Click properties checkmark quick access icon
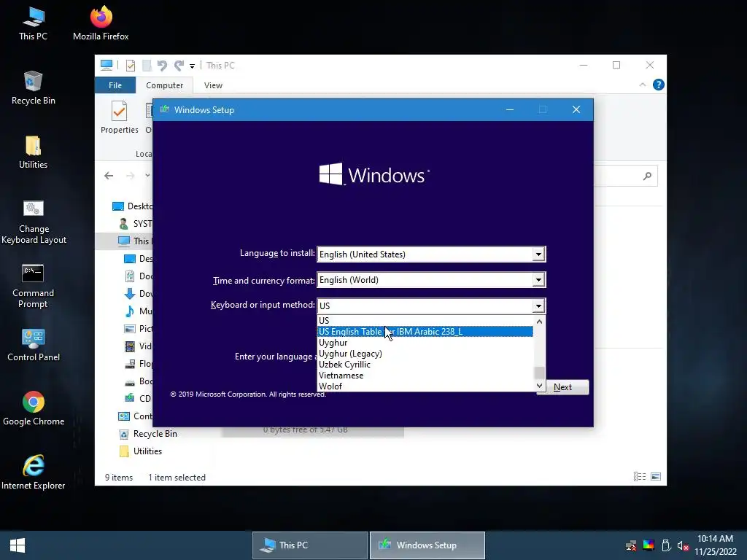 point(130,65)
